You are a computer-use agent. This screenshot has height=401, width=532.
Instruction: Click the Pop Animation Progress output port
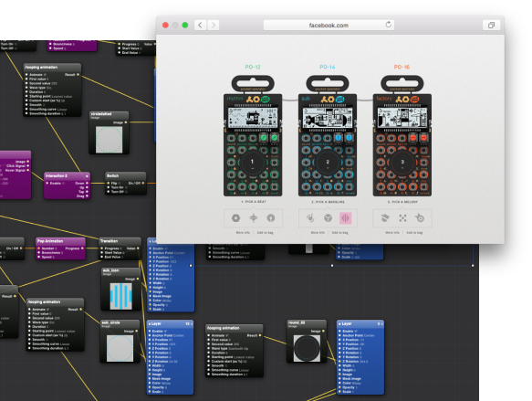[82, 248]
